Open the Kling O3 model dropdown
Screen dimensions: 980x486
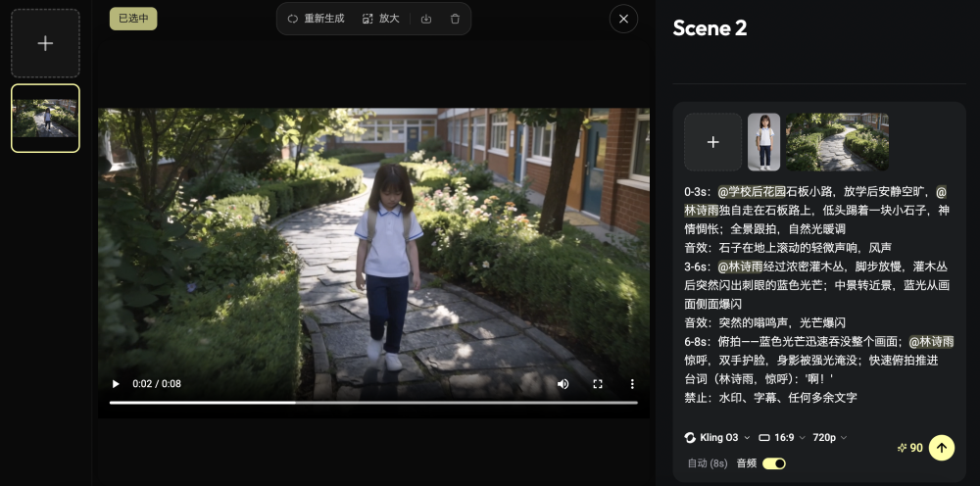pyautogui.click(x=717, y=438)
